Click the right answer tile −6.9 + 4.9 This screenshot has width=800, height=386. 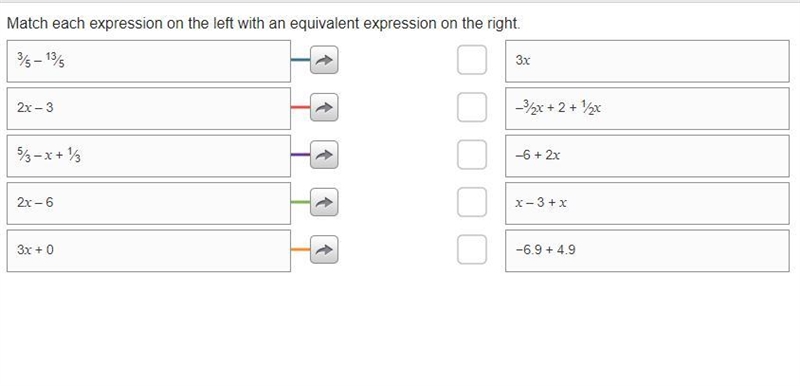[647, 251]
